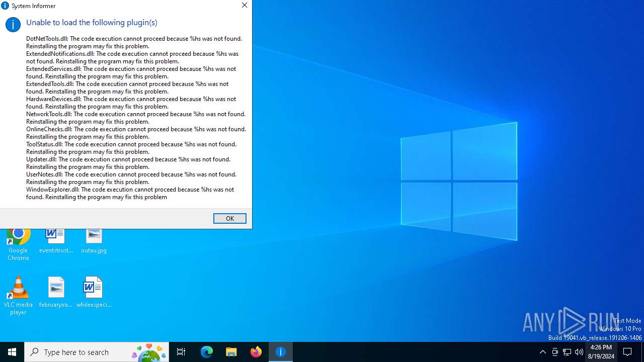Click the HardwareDevices.dll error line
The width and height of the screenshot is (644, 362).
(131, 103)
